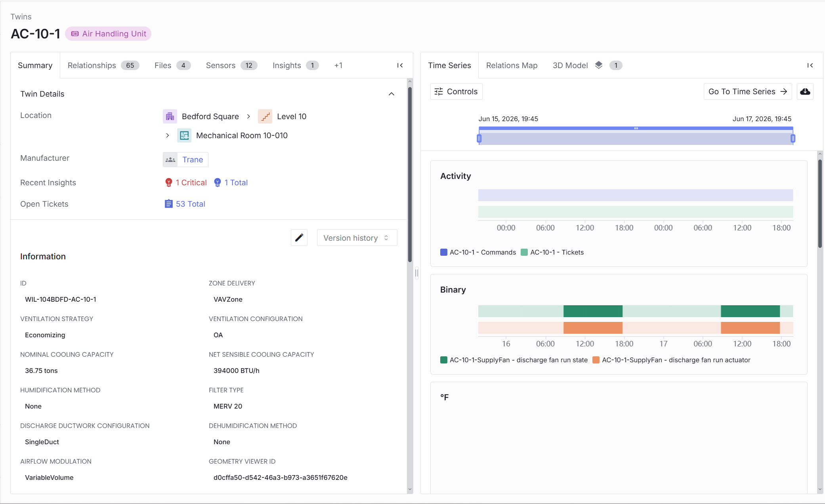Click the time range slider left handle
Image resolution: width=825 pixels, height=504 pixels.
(x=479, y=138)
